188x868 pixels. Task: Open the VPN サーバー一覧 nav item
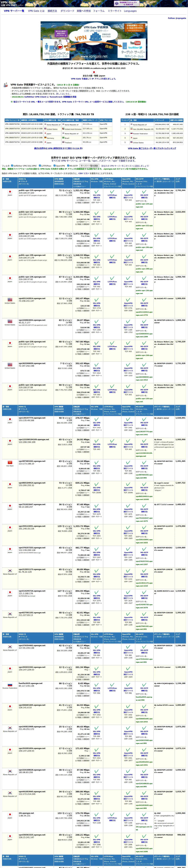point(14,11)
